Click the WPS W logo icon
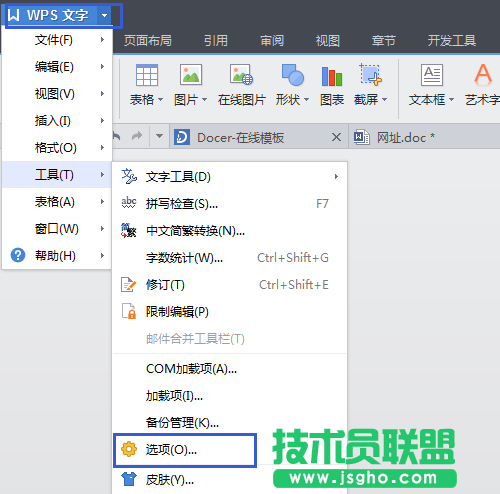This screenshot has width=500, height=494. (x=14, y=15)
